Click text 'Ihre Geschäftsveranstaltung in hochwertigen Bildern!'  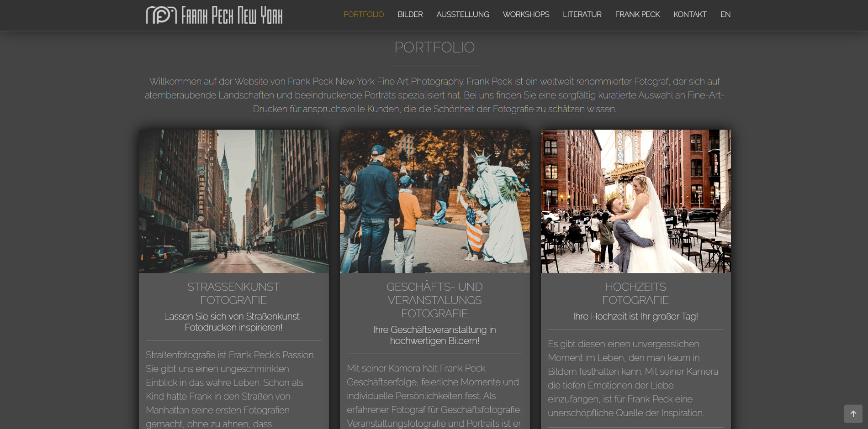[x=434, y=335]
